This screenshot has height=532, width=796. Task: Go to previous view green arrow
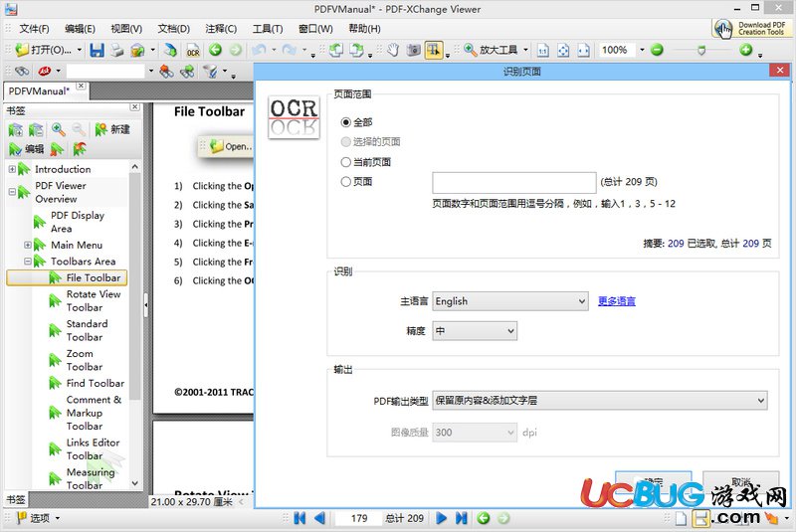pos(215,50)
